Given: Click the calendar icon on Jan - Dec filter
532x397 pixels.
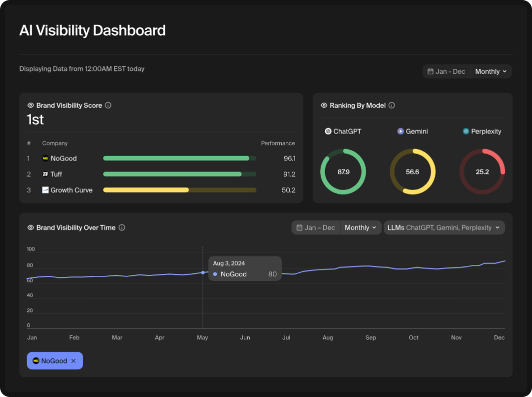Looking at the screenshot, I should [431, 71].
